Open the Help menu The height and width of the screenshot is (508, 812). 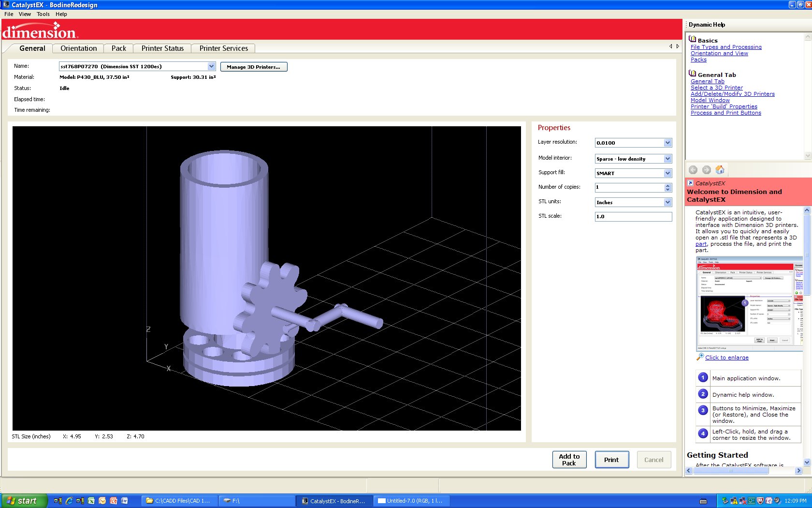tap(61, 14)
